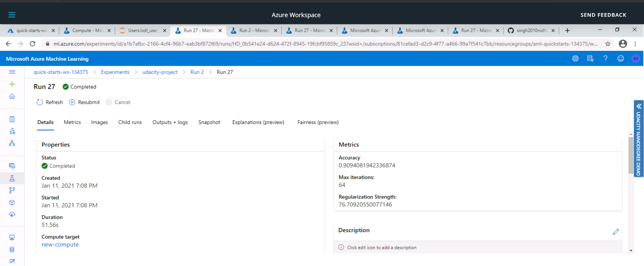Switch to Run 2 - Microsoft browser tab
Viewport: 644px width, 266px height.
pos(254,30)
